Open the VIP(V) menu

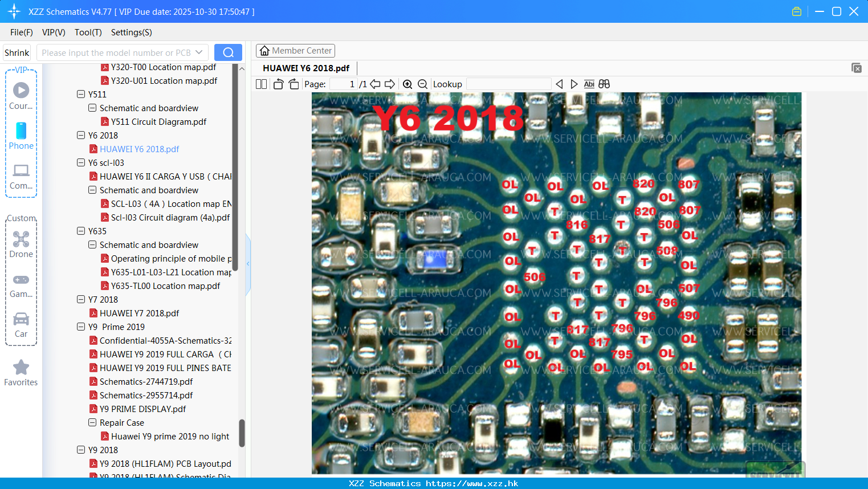click(x=54, y=32)
